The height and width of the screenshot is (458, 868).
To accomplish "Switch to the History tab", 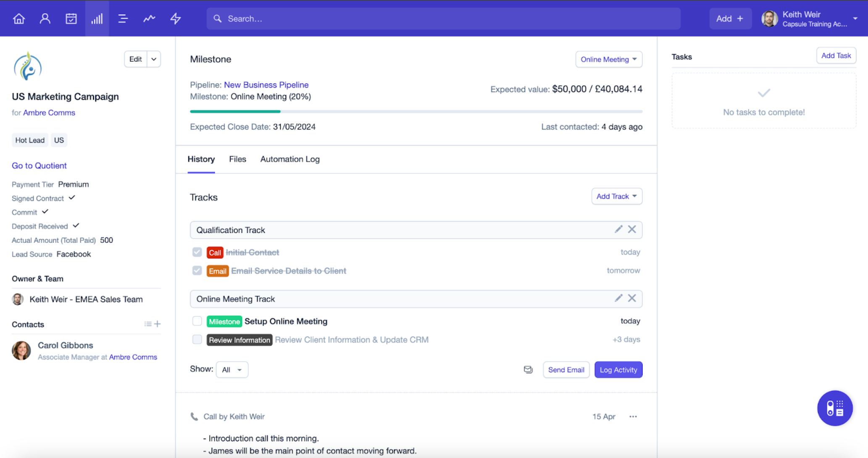I will (201, 159).
